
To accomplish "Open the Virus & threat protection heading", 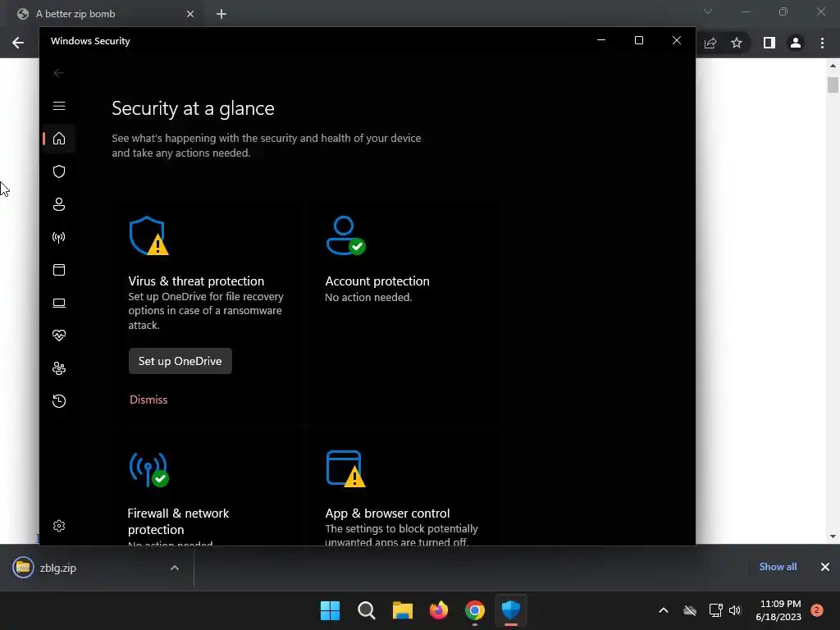I will (x=196, y=281).
